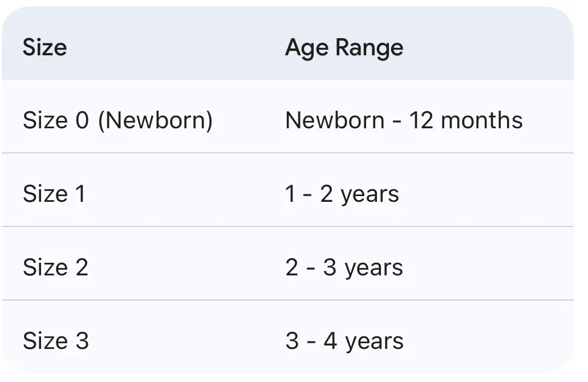Screen dimensions: 588x382
Task: Click the Size 1 cell
Action: 54,194
